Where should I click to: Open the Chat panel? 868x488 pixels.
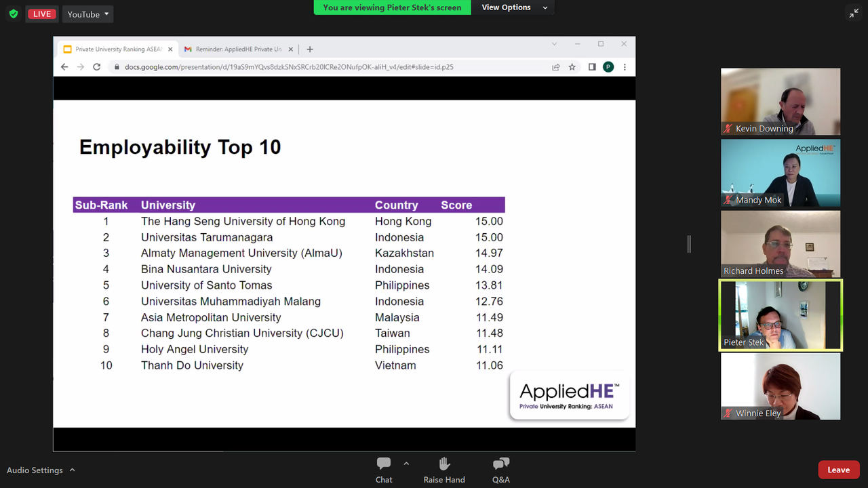(384, 470)
